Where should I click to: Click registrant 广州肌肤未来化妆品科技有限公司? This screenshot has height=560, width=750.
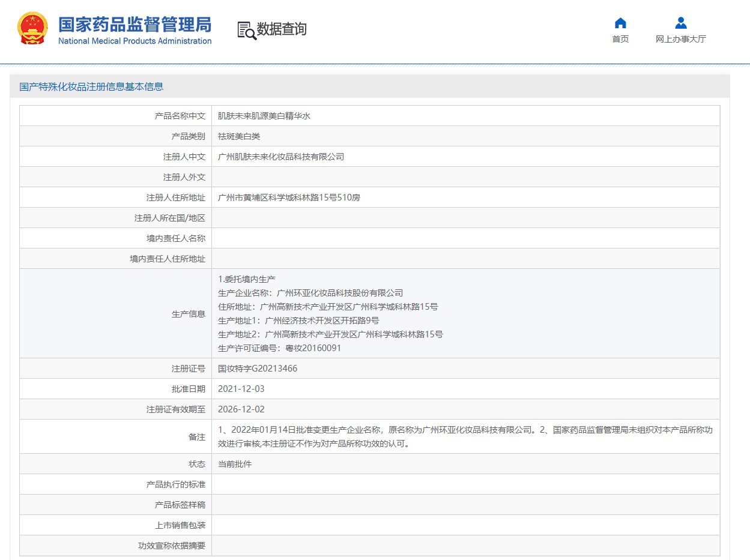tap(280, 157)
